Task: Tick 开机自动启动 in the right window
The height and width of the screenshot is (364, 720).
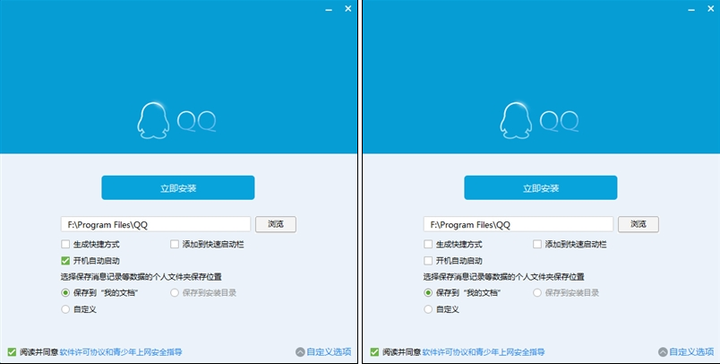Action: [x=428, y=261]
